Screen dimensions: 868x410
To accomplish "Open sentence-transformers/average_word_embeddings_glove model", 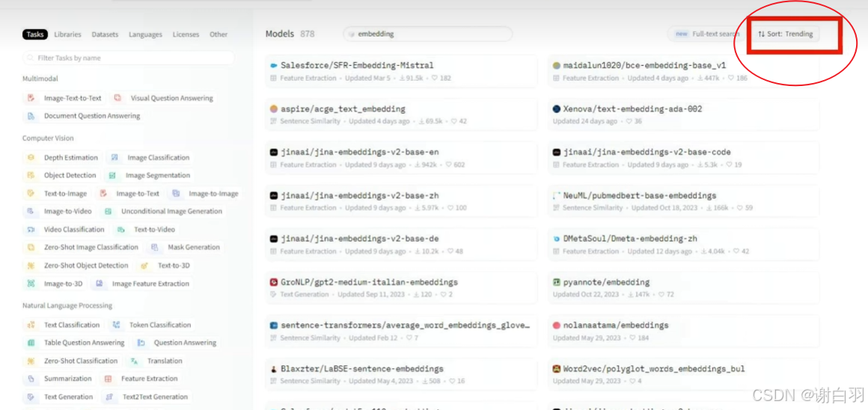I will 401,331.
